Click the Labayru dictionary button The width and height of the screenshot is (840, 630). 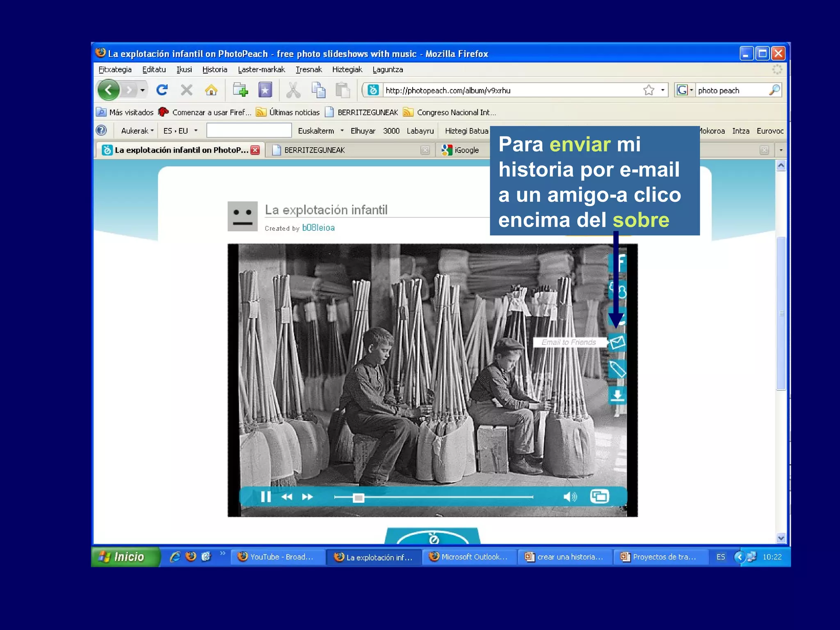coord(420,130)
